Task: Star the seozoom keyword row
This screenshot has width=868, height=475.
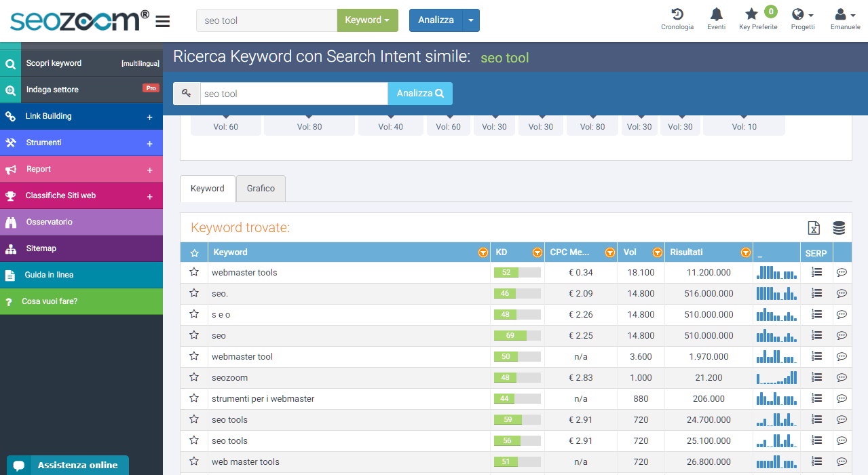Action: (x=194, y=377)
